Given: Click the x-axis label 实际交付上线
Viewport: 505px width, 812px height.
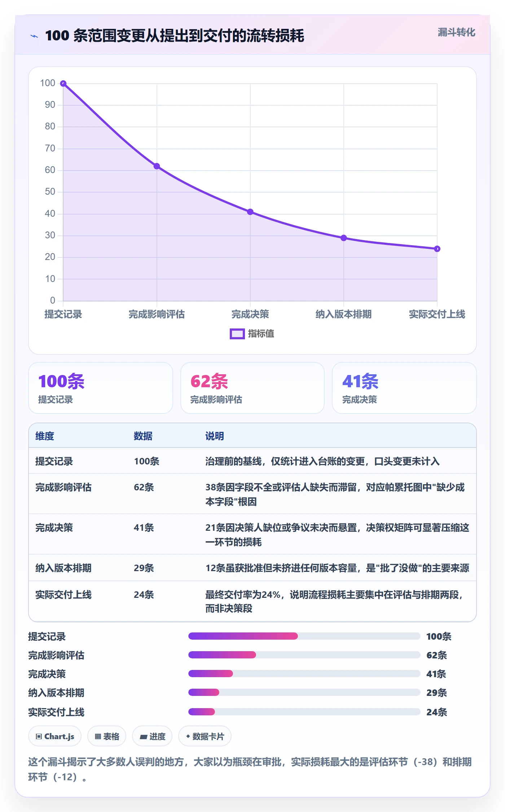Looking at the screenshot, I should 437,314.
